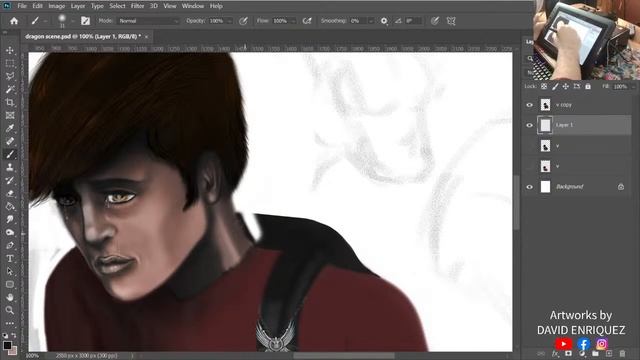Select the Pen tool
Screen dimensions: 640x360
click(10, 246)
